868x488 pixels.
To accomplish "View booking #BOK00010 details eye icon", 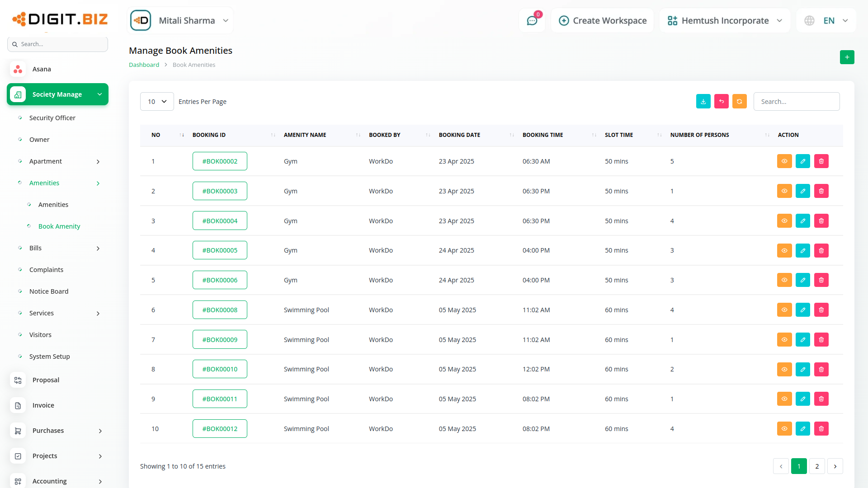I will [784, 369].
